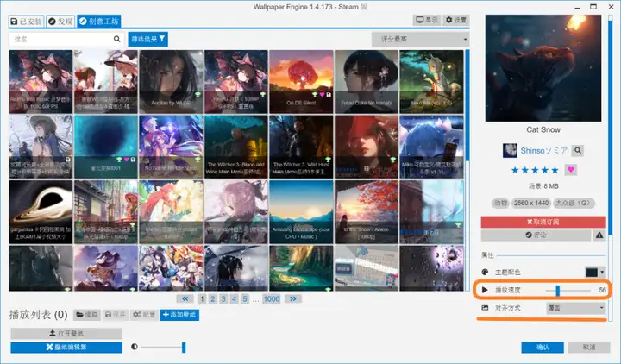This screenshot has height=364, width=621.
Task: Open the 已安装 (Installed) tab
Action: (x=26, y=22)
